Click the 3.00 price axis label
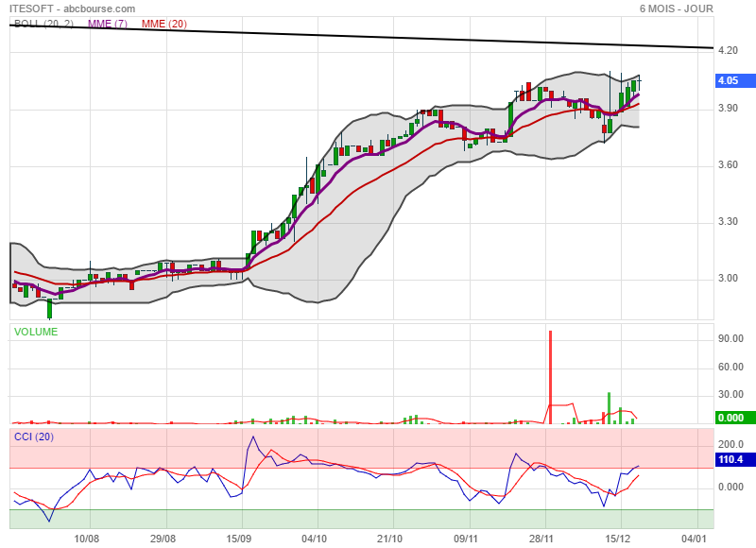The image size is (756, 548). 728,278
